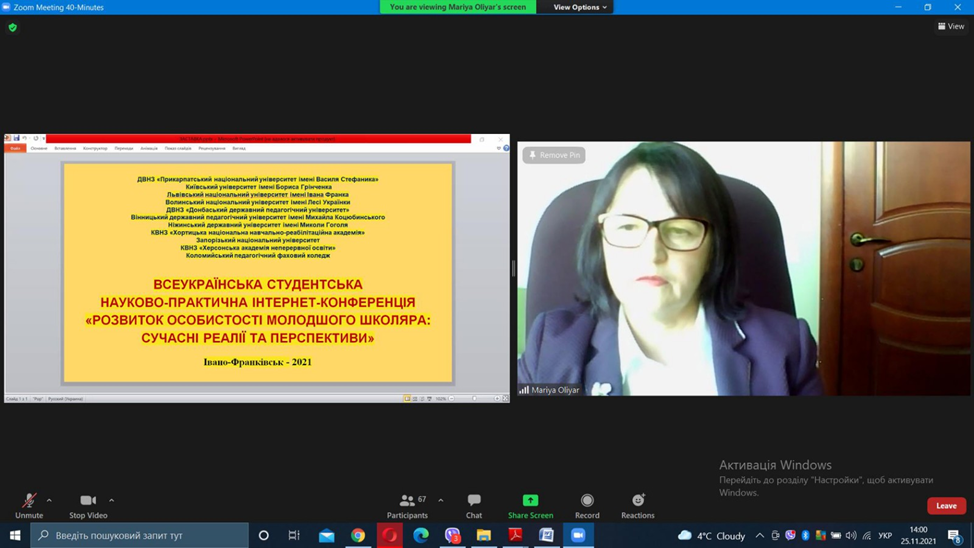Click the green encryption shield icon
This screenshot has height=548, width=974.
pyautogui.click(x=13, y=27)
